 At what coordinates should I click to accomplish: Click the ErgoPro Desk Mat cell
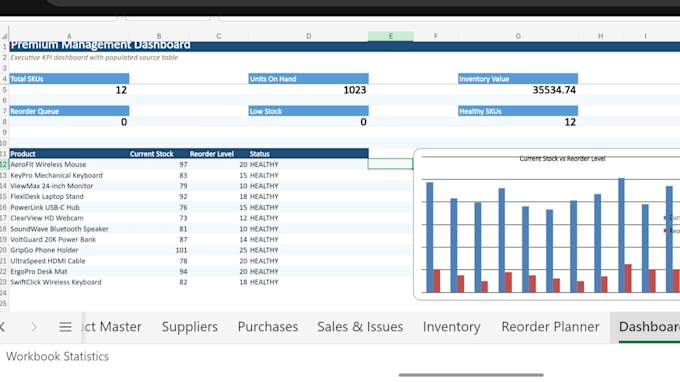click(x=69, y=271)
